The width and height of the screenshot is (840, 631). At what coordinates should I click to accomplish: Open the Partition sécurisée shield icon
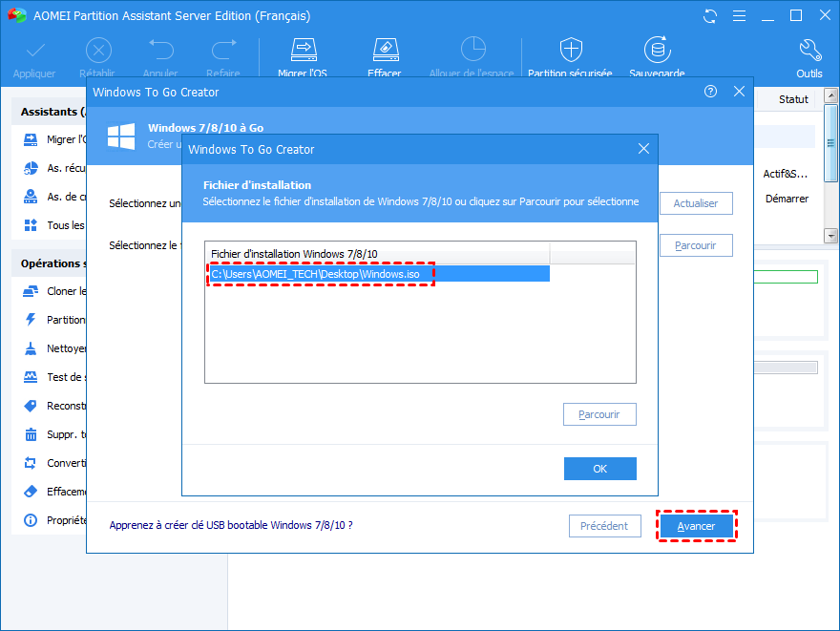(571, 50)
